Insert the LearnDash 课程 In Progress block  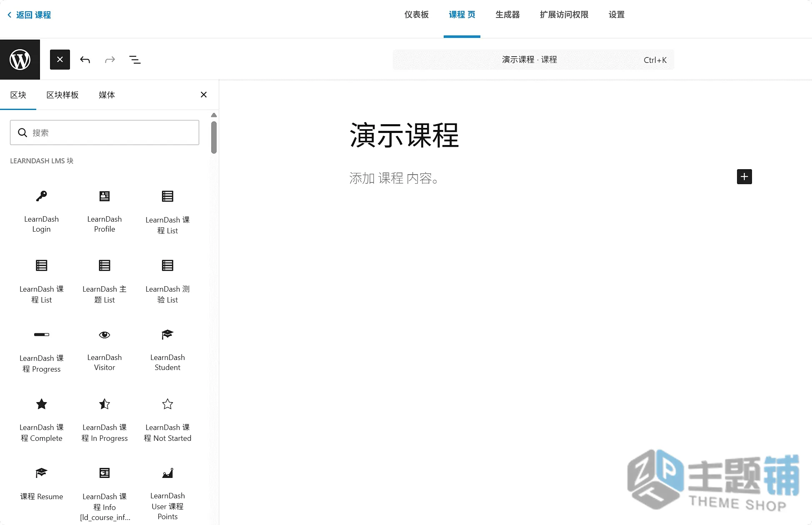click(x=105, y=420)
